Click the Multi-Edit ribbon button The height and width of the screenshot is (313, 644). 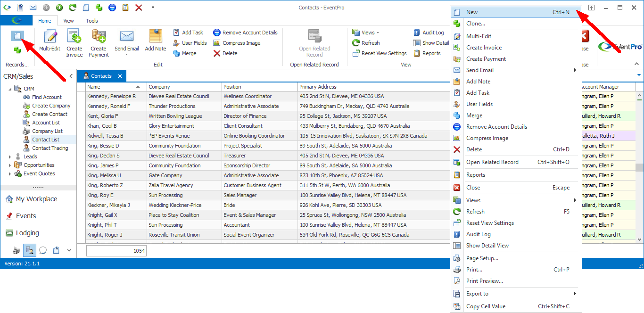click(49, 41)
